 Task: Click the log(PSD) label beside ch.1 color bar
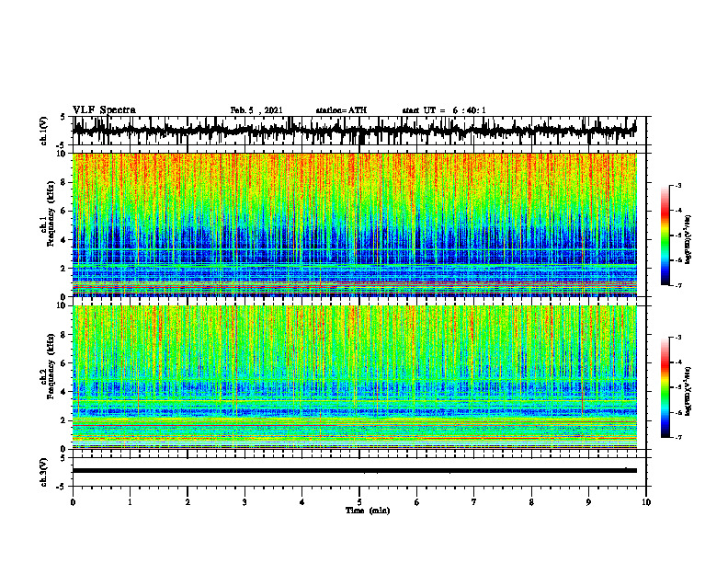pos(688,240)
